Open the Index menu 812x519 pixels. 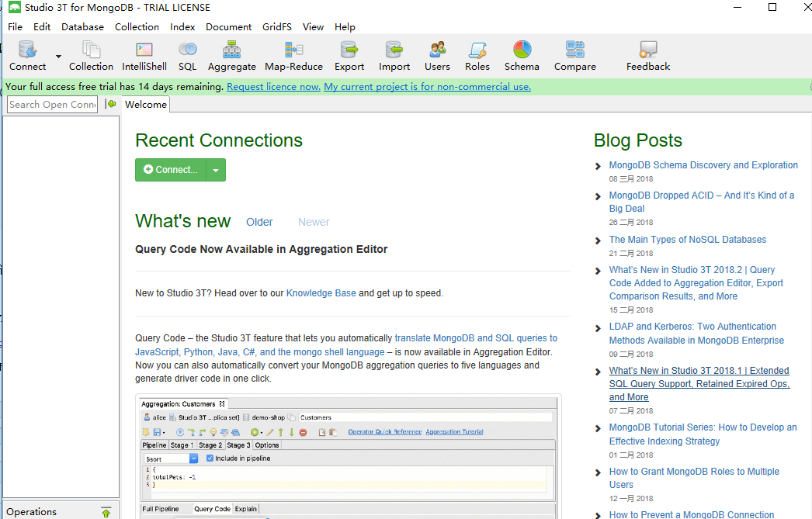point(182,27)
